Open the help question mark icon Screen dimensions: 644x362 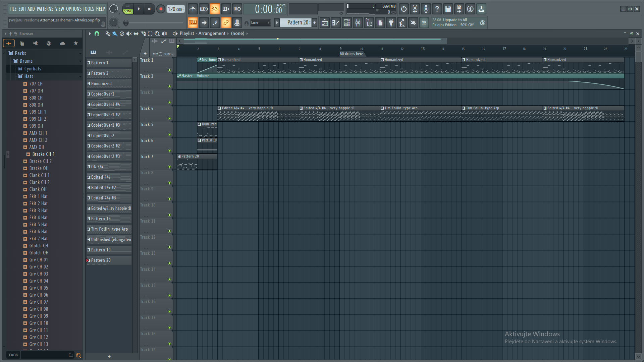click(x=437, y=9)
